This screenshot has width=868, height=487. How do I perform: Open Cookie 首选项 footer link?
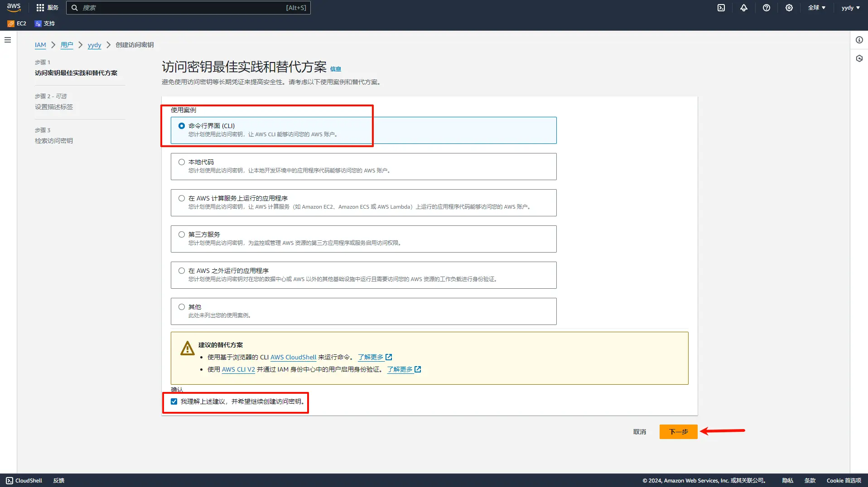tap(844, 481)
